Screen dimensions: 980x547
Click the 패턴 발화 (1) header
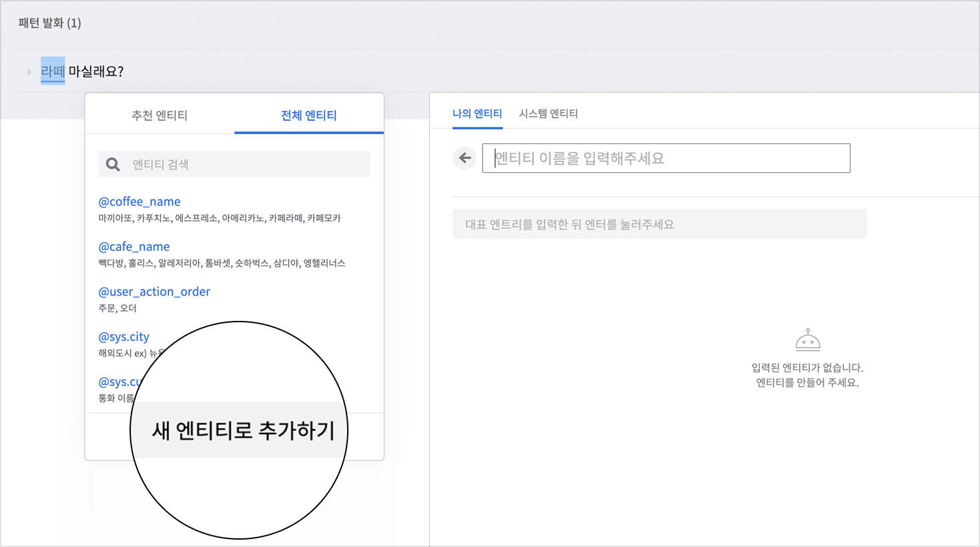(x=50, y=23)
